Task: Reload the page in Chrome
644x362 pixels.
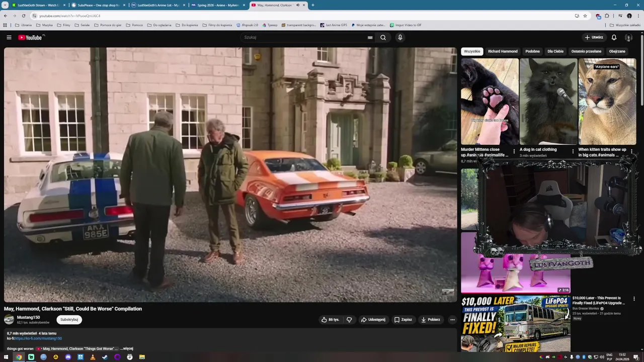Action: pyautogui.click(x=23, y=16)
